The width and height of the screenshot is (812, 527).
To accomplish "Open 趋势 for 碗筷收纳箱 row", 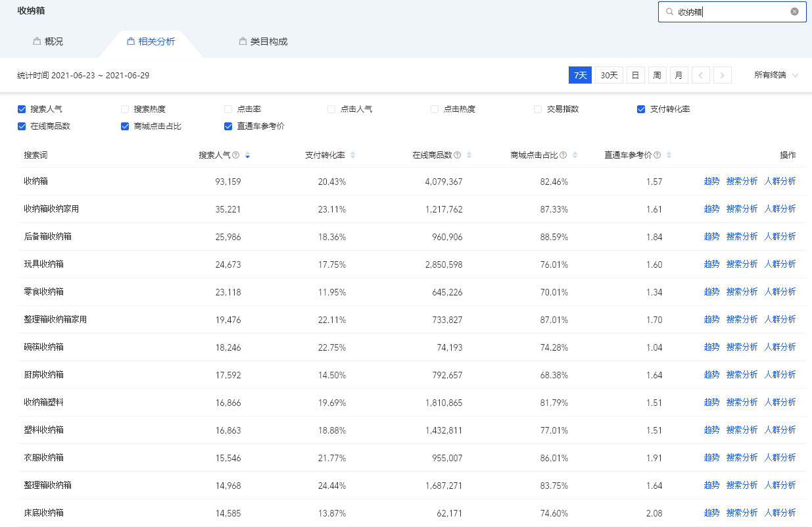I will [x=711, y=347].
